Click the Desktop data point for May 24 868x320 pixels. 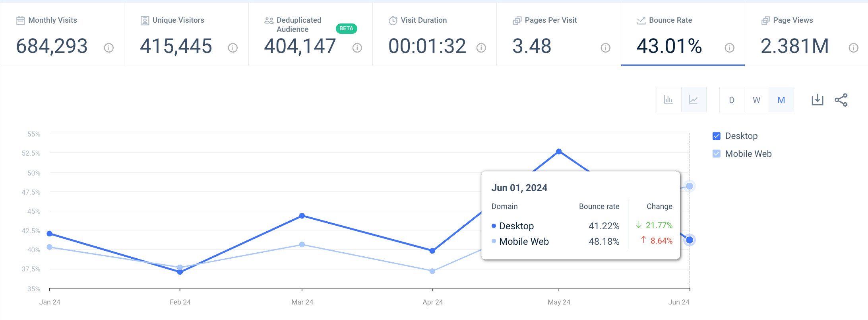click(x=559, y=152)
